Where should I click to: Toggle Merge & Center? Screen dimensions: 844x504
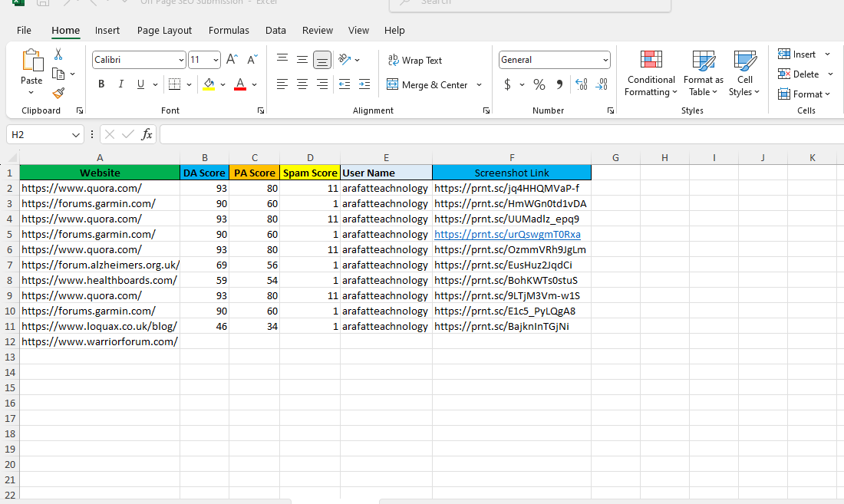click(427, 84)
